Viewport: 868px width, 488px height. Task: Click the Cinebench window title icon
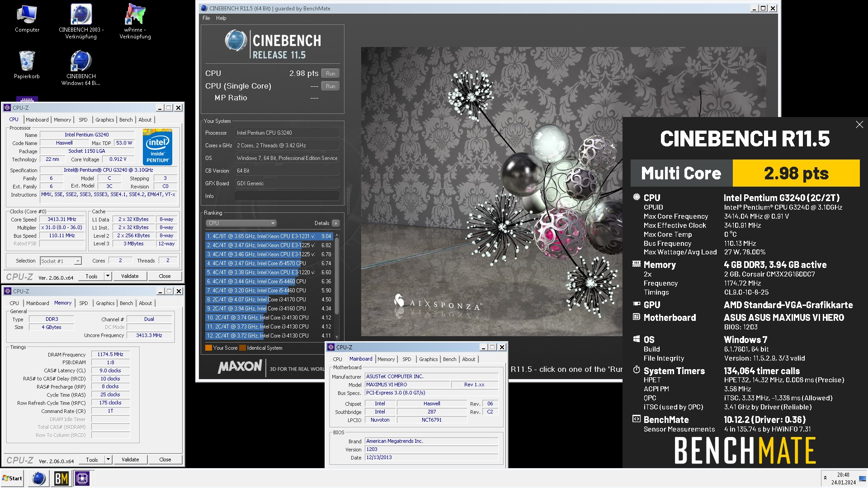click(204, 8)
